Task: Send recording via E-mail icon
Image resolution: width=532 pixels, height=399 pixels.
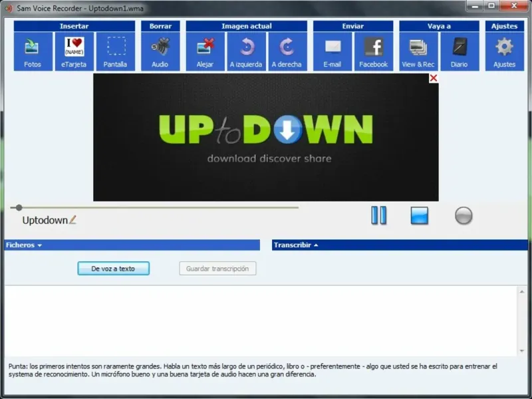Action: click(x=332, y=52)
